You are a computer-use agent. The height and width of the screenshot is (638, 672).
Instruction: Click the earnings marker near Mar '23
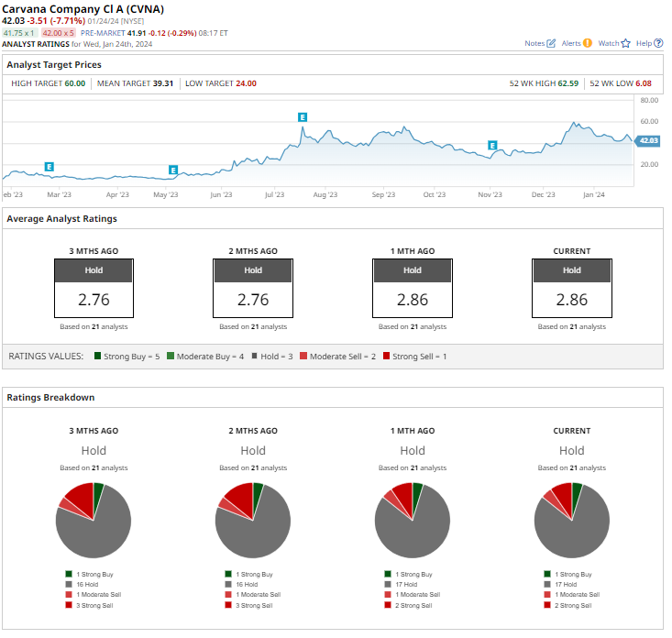pos(50,167)
